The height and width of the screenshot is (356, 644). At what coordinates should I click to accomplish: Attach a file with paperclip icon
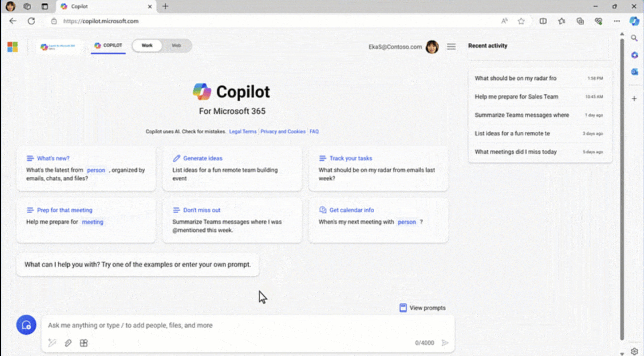coord(68,343)
